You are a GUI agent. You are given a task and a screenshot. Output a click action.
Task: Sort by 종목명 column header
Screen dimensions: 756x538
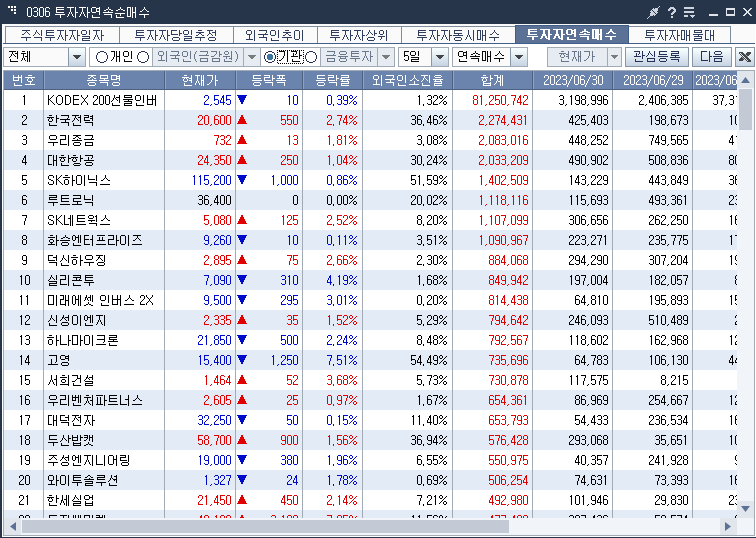pos(104,80)
